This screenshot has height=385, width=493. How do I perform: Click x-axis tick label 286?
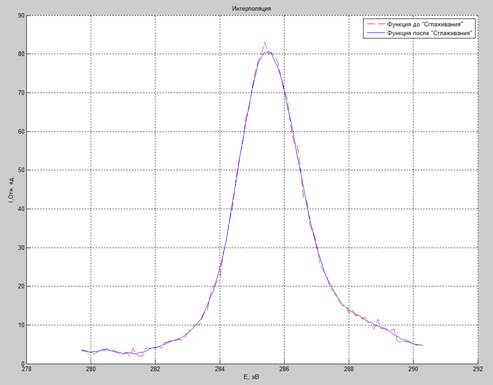point(284,369)
